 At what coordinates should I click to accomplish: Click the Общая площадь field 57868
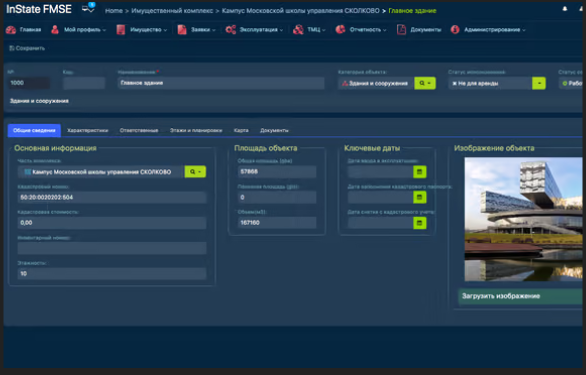[x=277, y=172]
